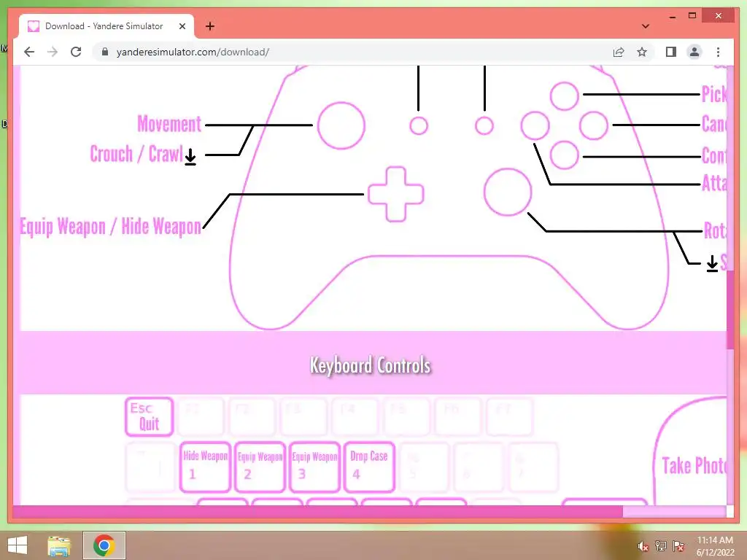Viewport: 747px width, 560px height.
Task: Open the clock showing 11:14 AM
Action: [715, 545]
